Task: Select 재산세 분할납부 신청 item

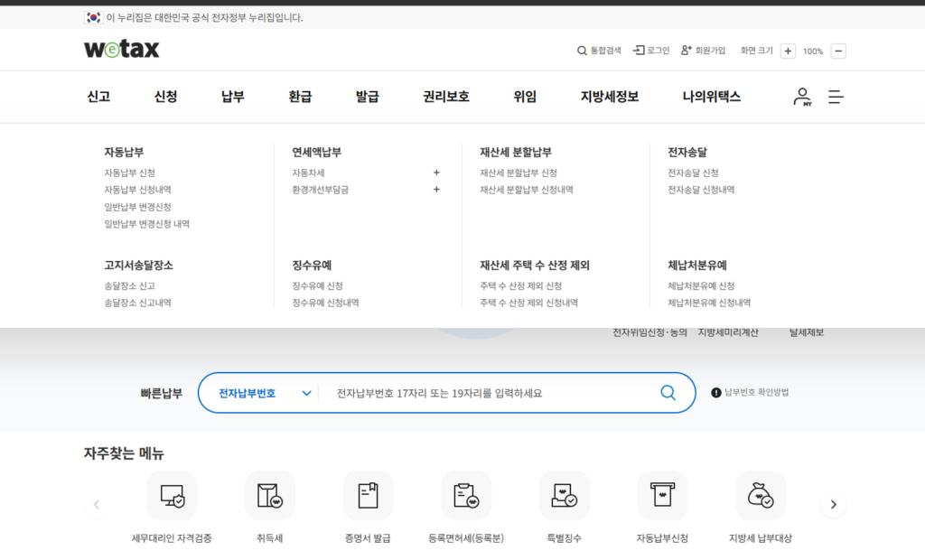Action: [x=519, y=173]
